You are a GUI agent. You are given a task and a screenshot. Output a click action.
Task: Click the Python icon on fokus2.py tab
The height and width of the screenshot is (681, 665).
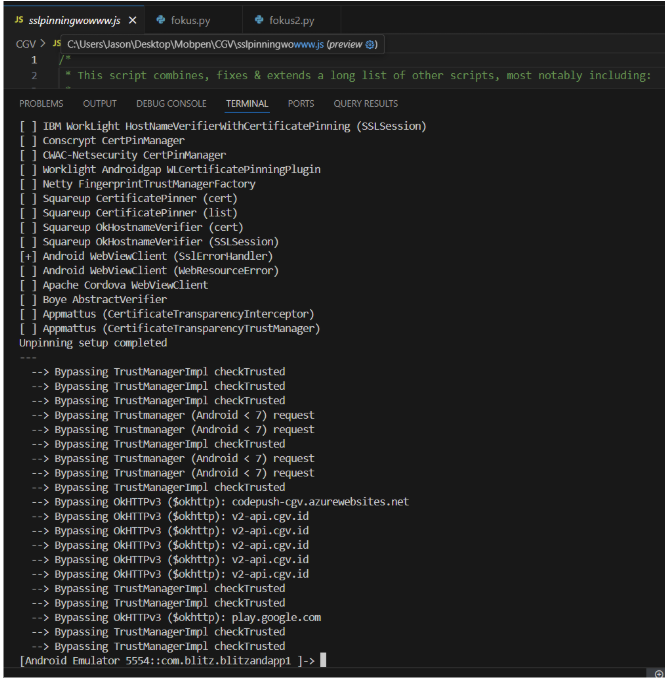(x=259, y=20)
